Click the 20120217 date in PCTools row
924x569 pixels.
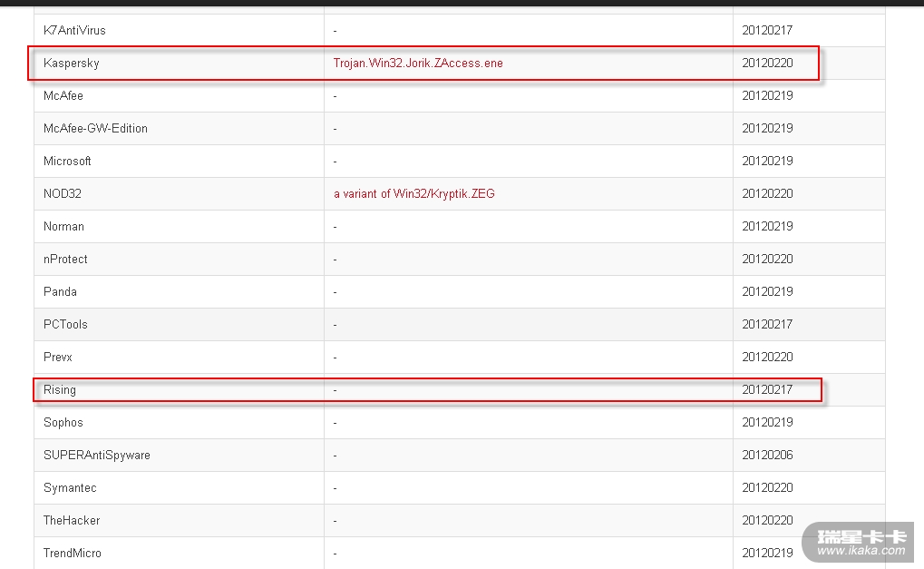click(x=767, y=324)
